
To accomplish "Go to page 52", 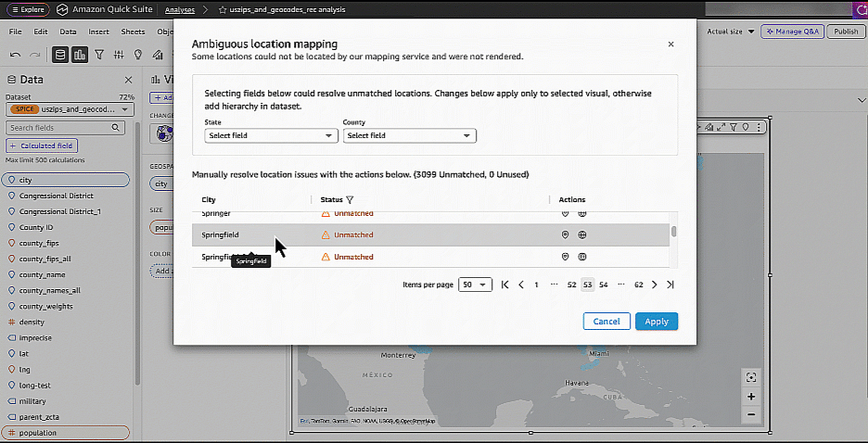I will point(572,285).
